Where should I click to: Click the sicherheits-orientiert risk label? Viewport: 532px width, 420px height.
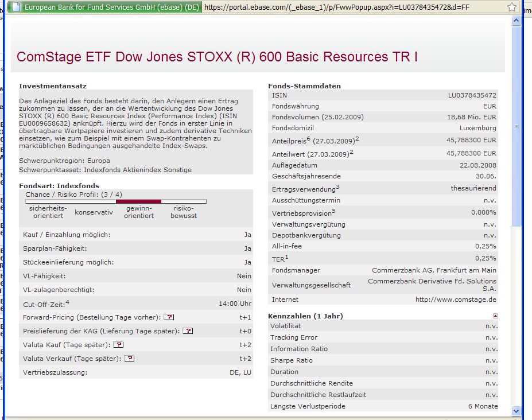tap(48, 212)
